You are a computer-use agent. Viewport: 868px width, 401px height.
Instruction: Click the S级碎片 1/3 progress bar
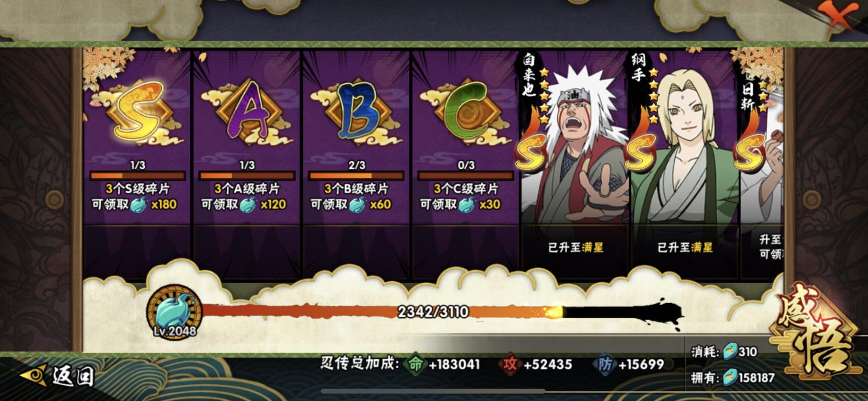pos(137,176)
